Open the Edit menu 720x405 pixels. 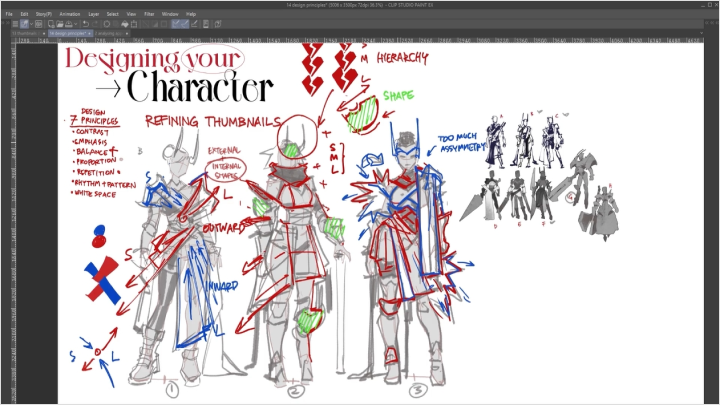click(24, 14)
